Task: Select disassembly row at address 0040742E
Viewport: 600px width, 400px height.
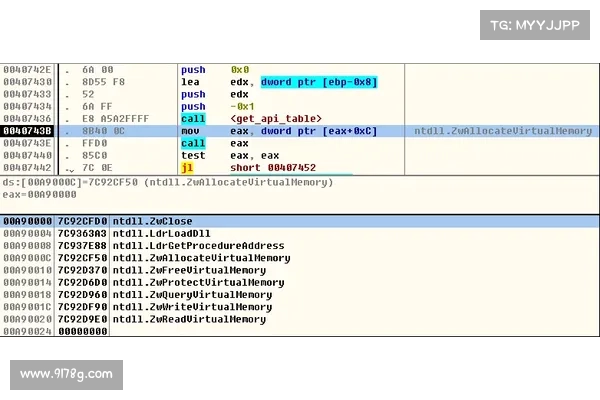Action: click(x=300, y=70)
